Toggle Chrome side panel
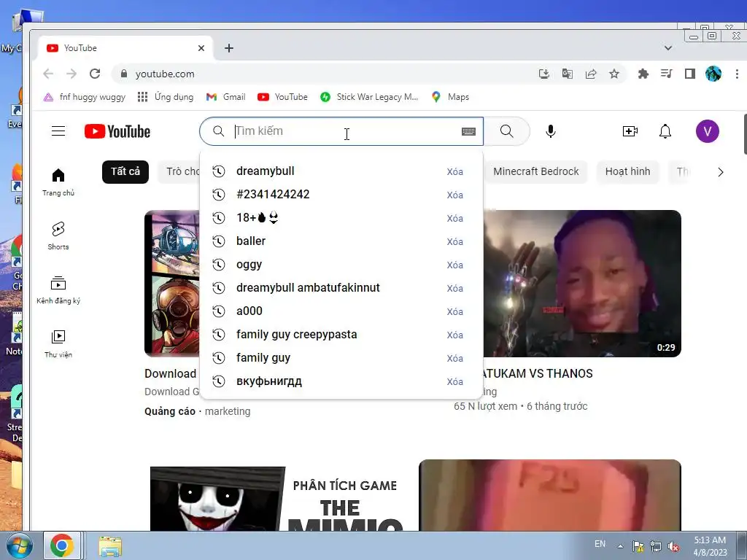 (690, 74)
